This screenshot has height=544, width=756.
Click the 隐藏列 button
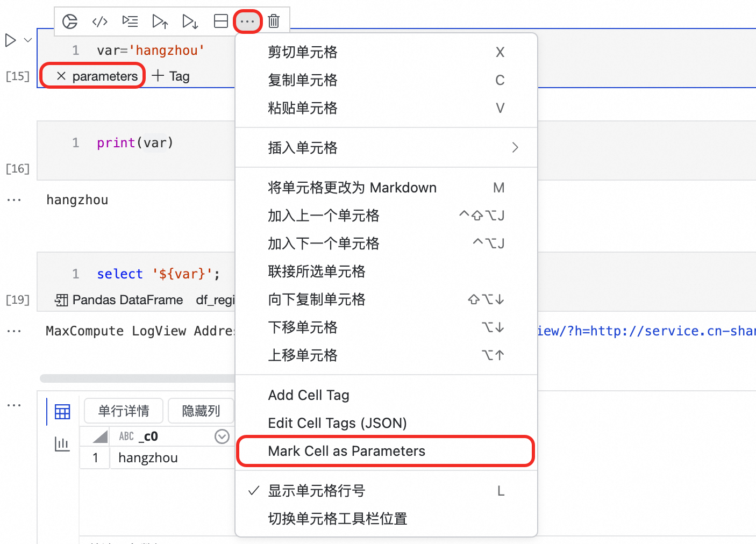(201, 411)
